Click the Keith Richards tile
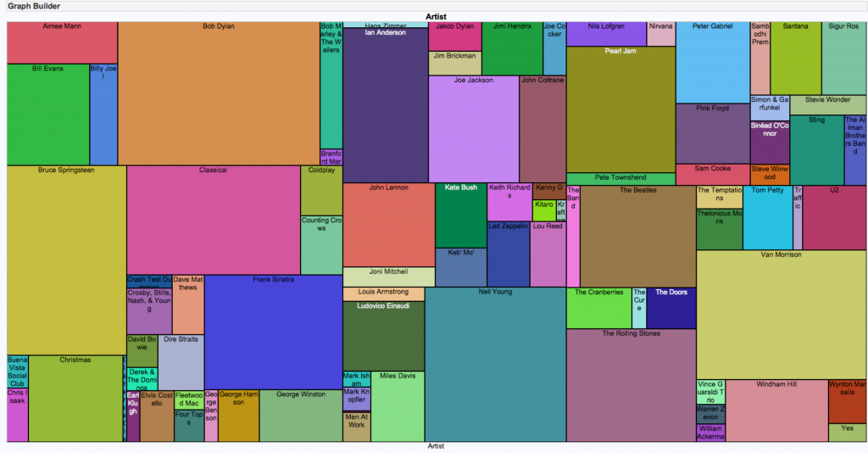Viewport: 868px width, 453px height. 509,202
